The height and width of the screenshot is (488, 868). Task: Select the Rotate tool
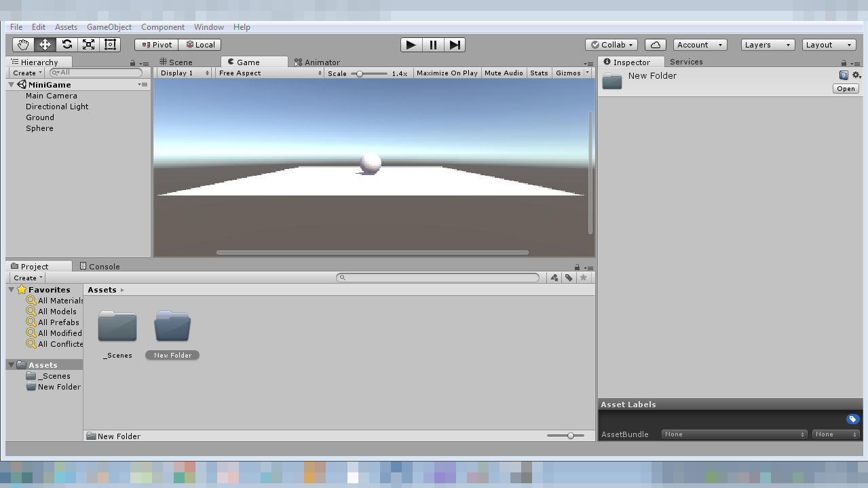[66, 44]
